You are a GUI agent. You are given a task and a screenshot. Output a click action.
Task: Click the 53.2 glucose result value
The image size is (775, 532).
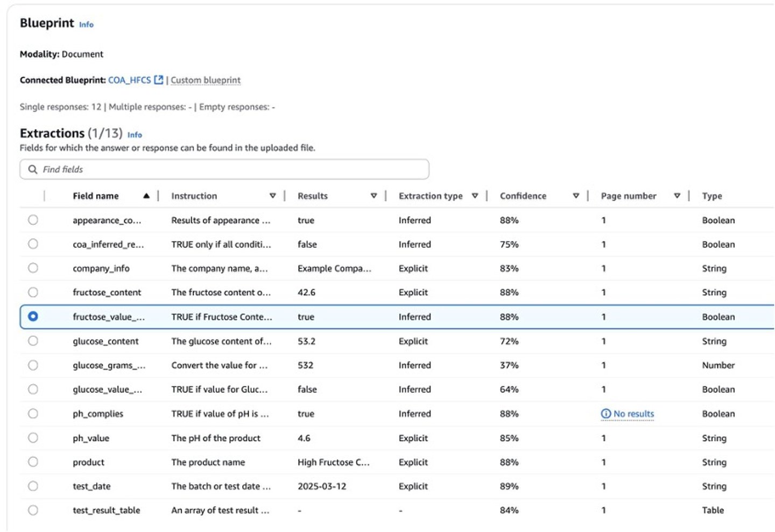tap(307, 341)
